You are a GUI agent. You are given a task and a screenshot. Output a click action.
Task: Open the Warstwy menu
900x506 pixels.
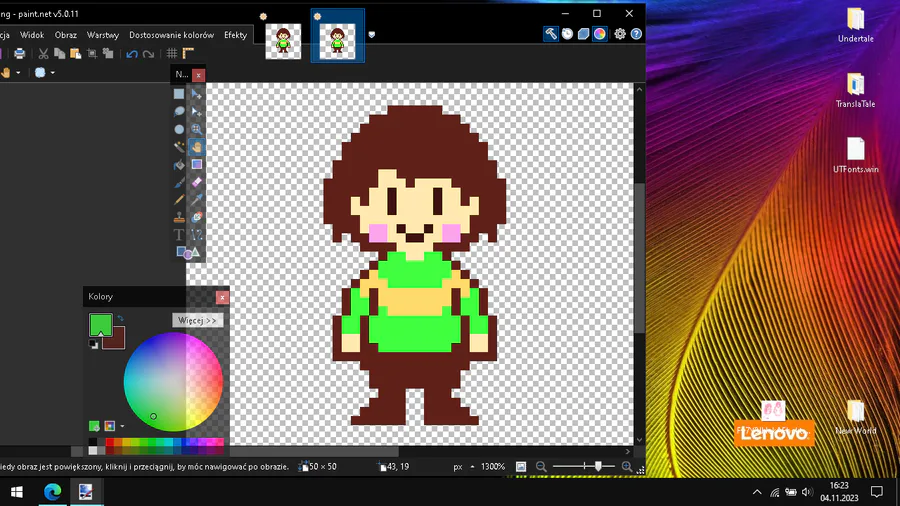coord(103,35)
